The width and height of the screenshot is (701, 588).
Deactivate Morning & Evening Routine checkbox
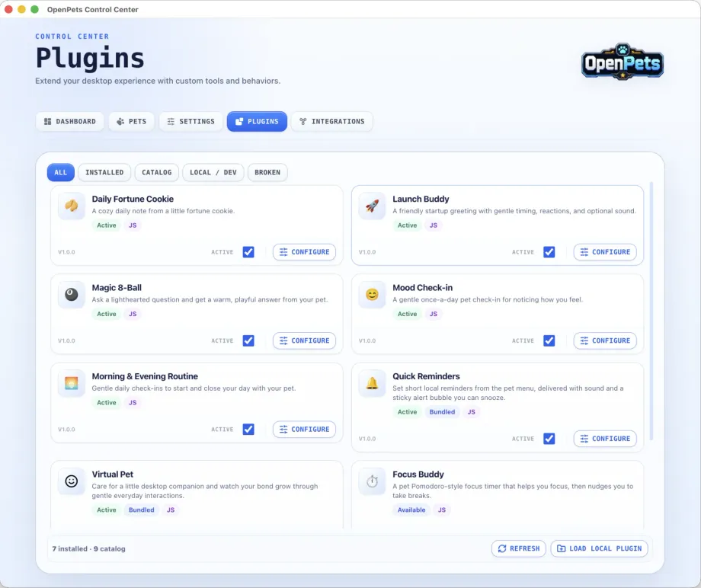pos(248,430)
